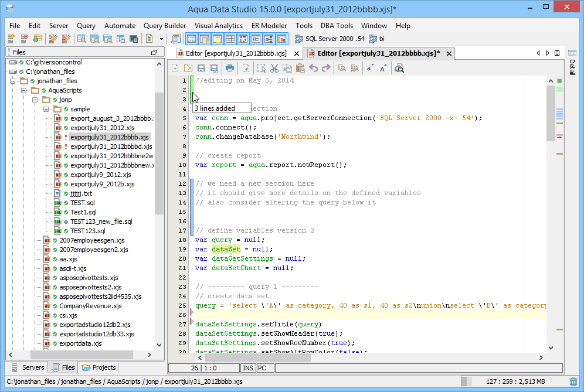Click the Find icon in editor toolbar
The width and height of the screenshot is (584, 392).
(342, 68)
